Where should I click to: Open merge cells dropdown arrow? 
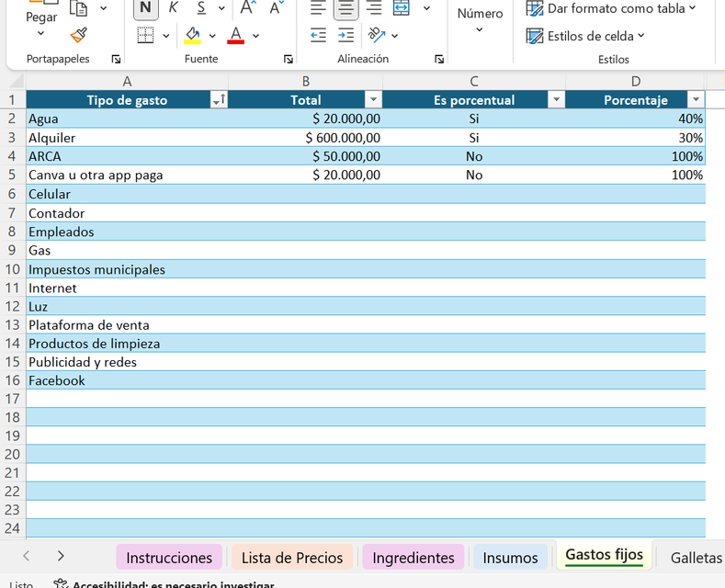tap(426, 8)
